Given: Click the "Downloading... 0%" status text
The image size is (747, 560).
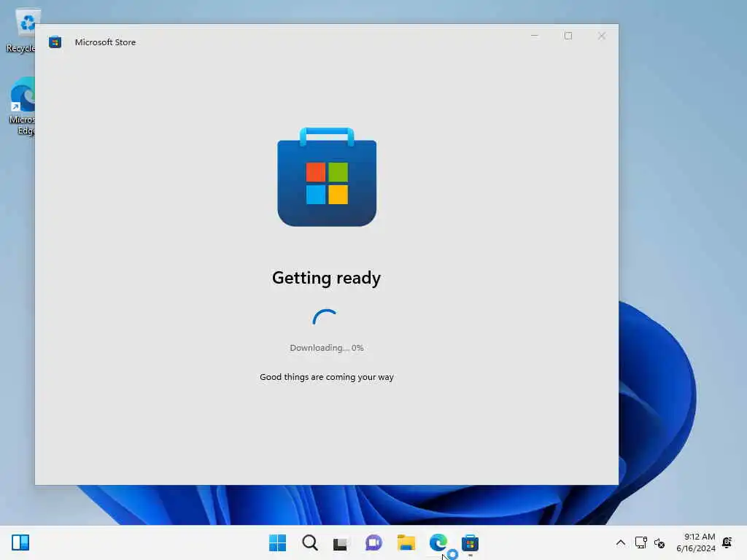Looking at the screenshot, I should coord(327,348).
